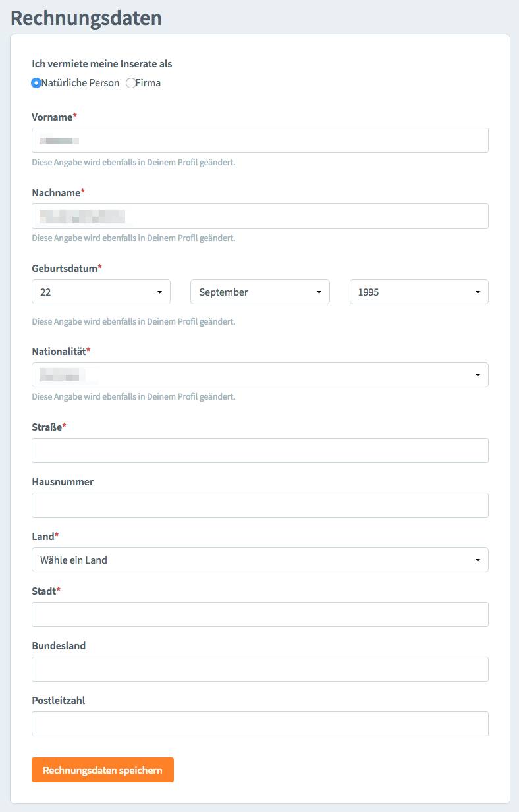Open the birth day dropdown showing 22
This screenshot has height=812, width=519.
pyautogui.click(x=101, y=292)
